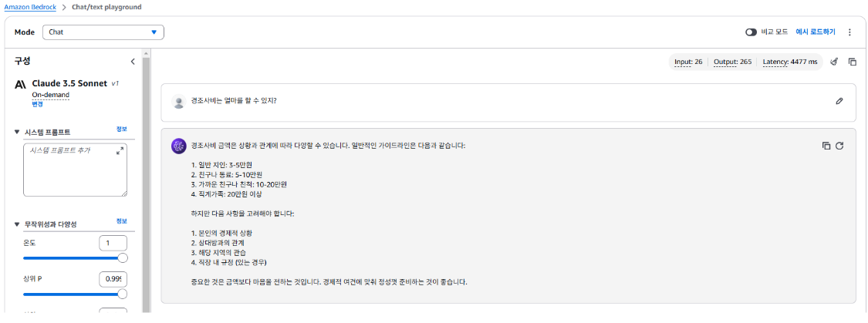Click the 온도 temperature slider handle

[122, 258]
